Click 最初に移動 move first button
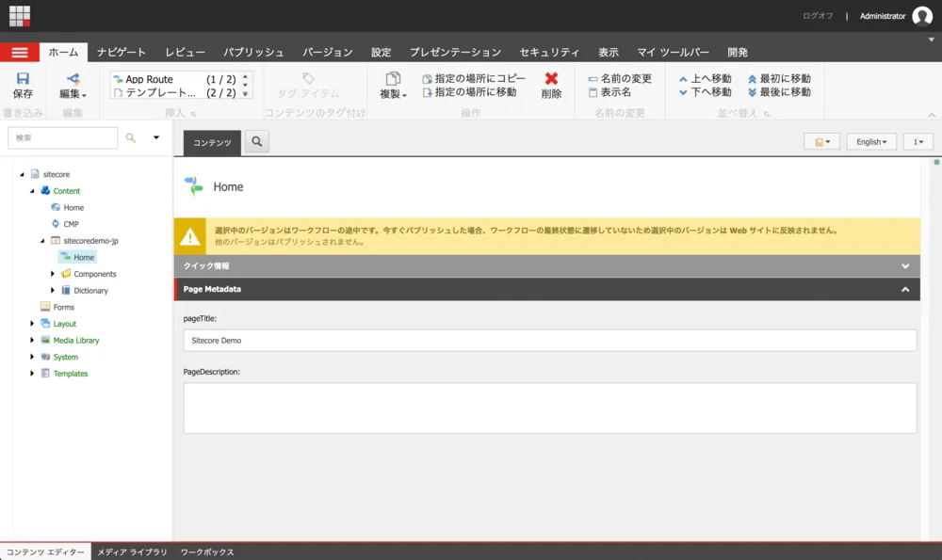 click(779, 79)
